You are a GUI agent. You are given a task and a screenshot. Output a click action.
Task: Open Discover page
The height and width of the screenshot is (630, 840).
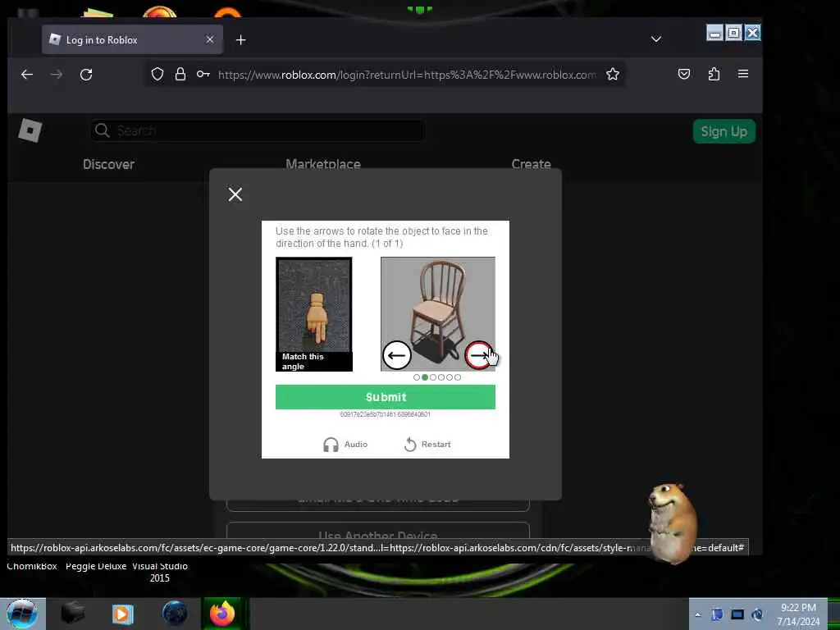click(109, 164)
